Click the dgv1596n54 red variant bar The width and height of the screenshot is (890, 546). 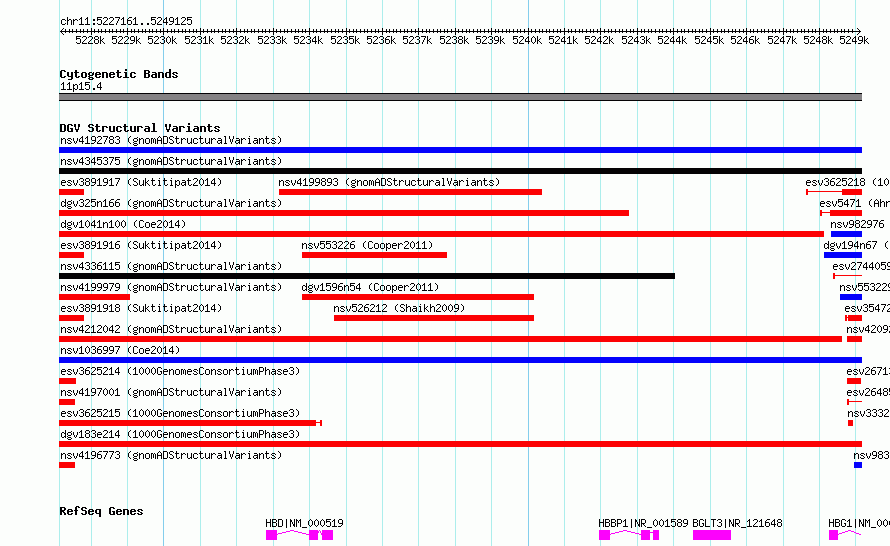tap(418, 297)
